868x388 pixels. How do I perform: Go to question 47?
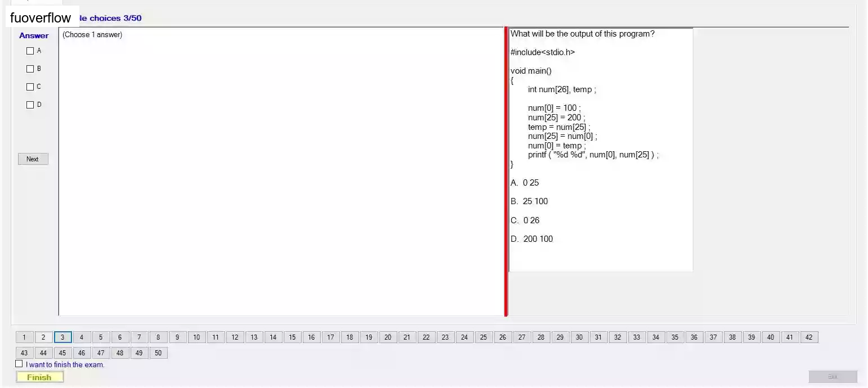101,353
